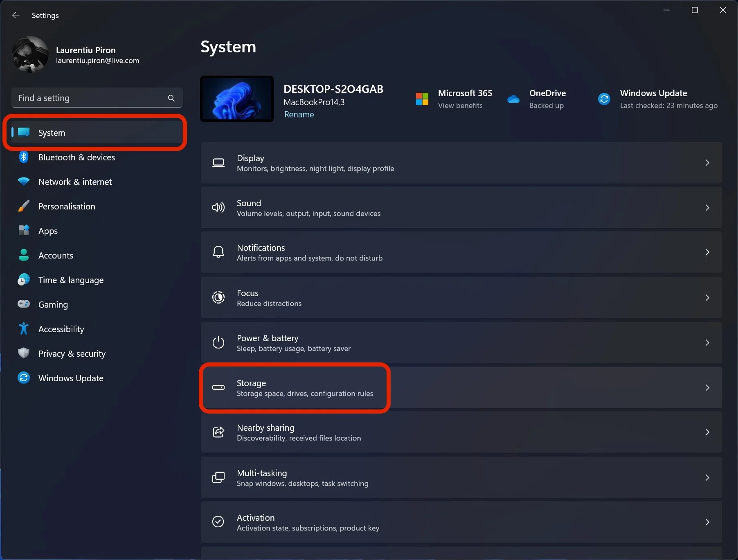This screenshot has height=560, width=738.
Task: Select Bluetooth & devices in sidebar
Action: point(97,157)
